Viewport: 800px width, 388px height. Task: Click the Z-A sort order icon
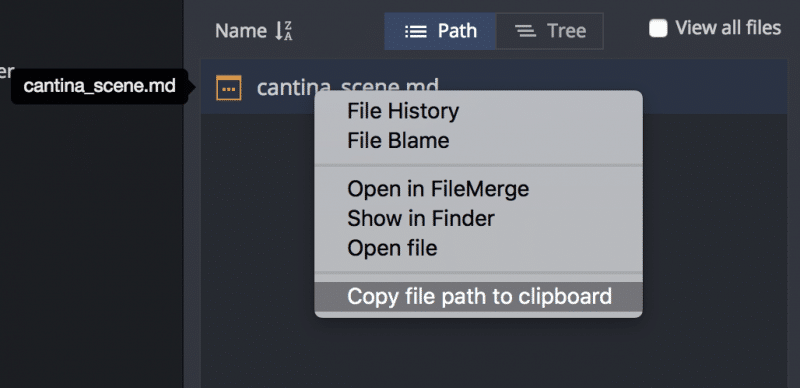click(x=283, y=31)
